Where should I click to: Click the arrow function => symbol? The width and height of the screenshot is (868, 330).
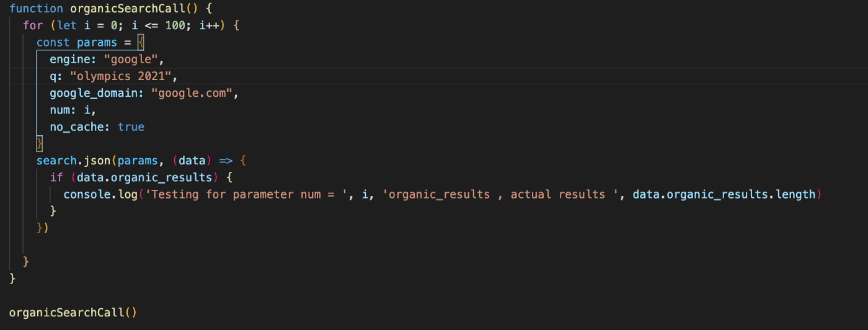tap(226, 161)
